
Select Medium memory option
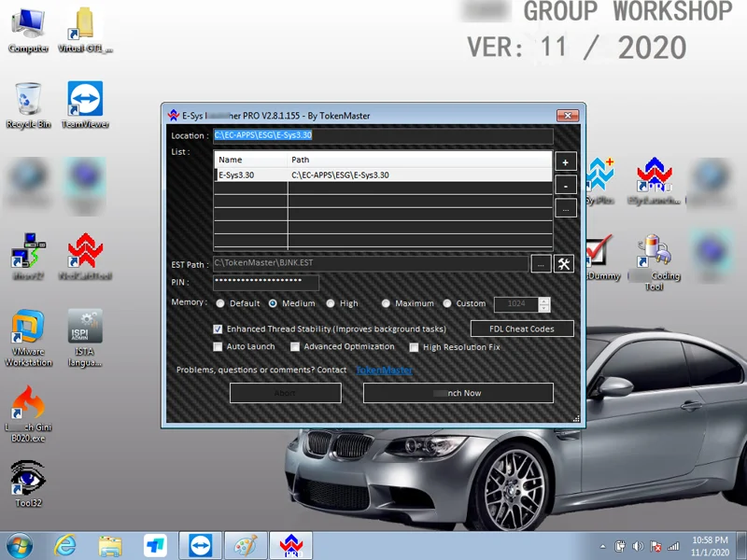pos(273,304)
